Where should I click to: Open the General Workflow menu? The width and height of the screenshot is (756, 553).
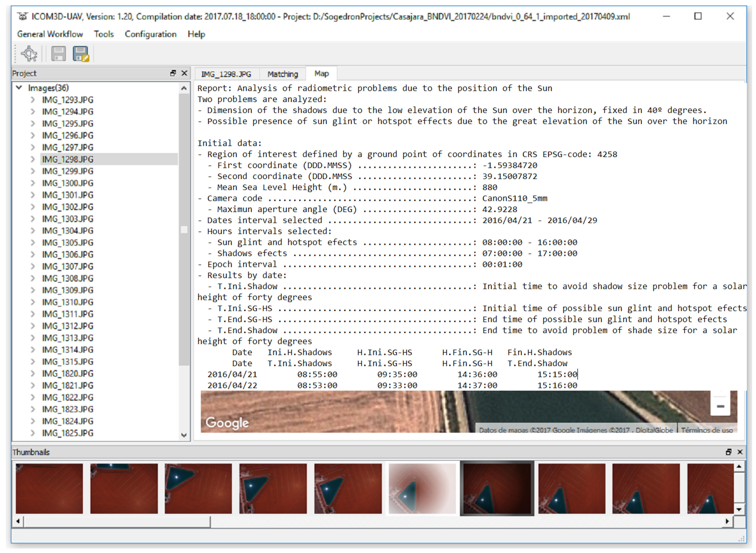(50, 34)
